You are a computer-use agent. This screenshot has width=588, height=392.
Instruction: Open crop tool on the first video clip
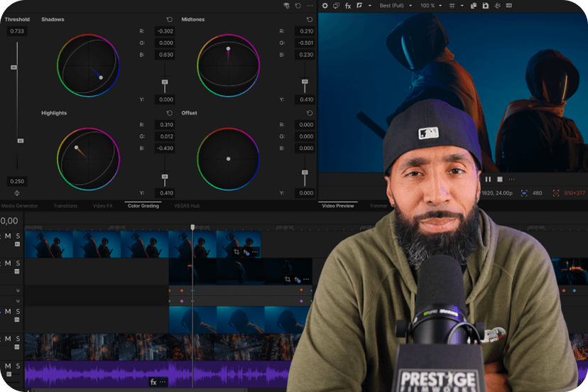pyautogui.click(x=236, y=252)
